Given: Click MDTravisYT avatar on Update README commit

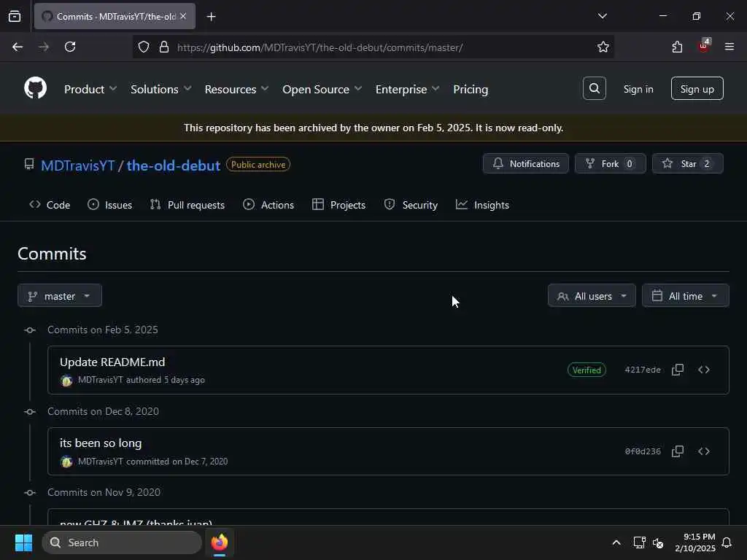Looking at the screenshot, I should point(66,381).
